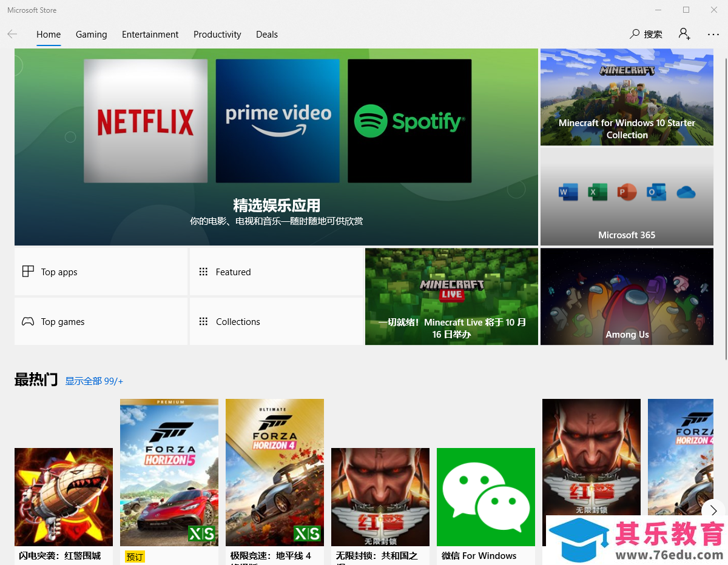Open the Forza Horizon 5 Premium thumbnail
Viewport: 728px width, 565px height.
(169, 472)
